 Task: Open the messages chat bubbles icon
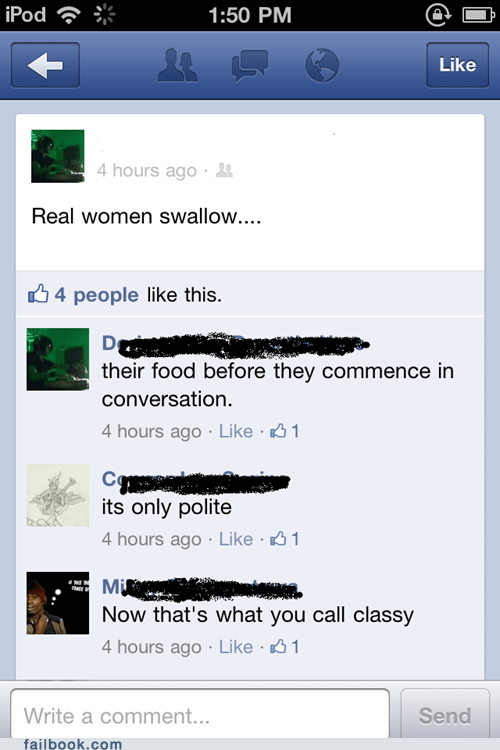[x=250, y=65]
